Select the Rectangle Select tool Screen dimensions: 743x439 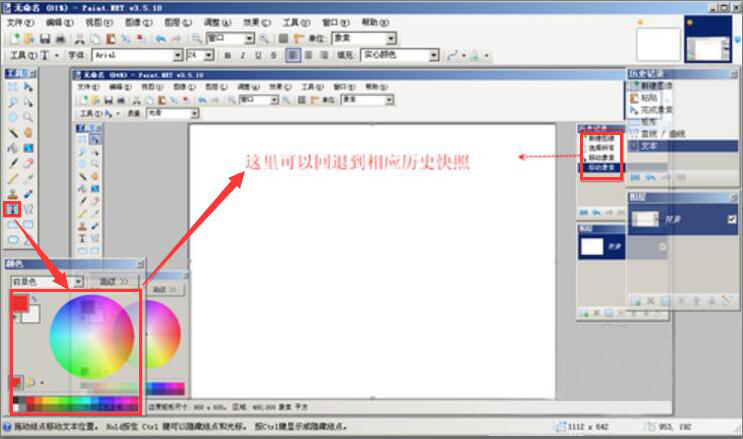13,87
